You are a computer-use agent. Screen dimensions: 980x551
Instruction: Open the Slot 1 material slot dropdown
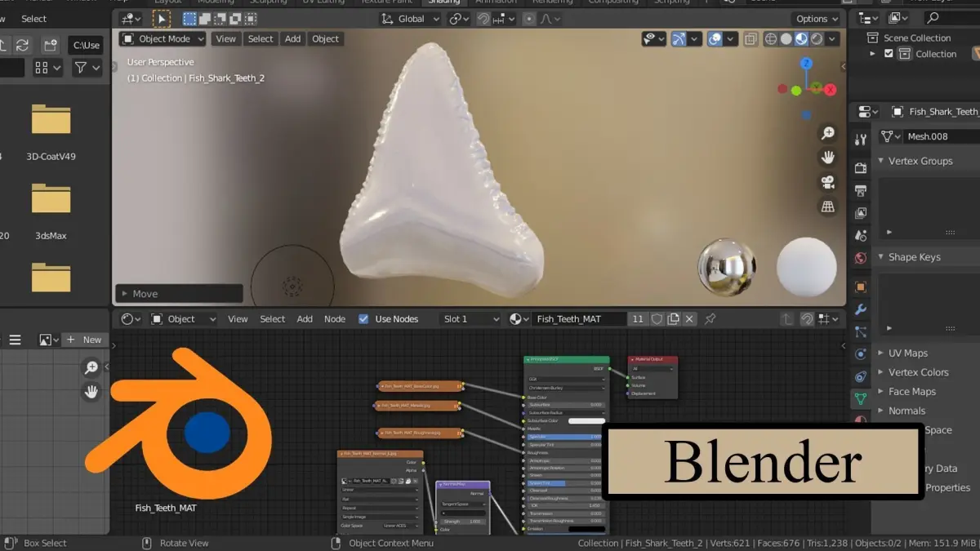point(470,319)
